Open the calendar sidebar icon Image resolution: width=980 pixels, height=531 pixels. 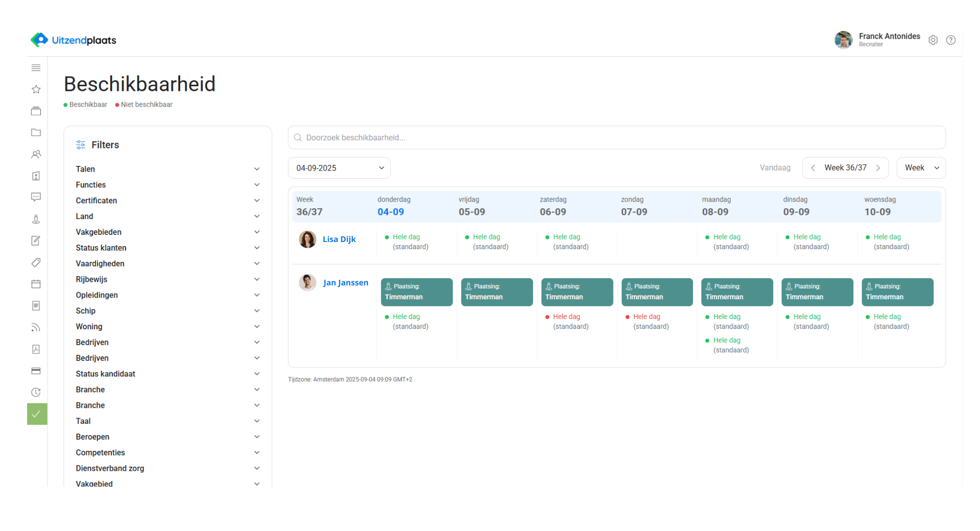(36, 284)
